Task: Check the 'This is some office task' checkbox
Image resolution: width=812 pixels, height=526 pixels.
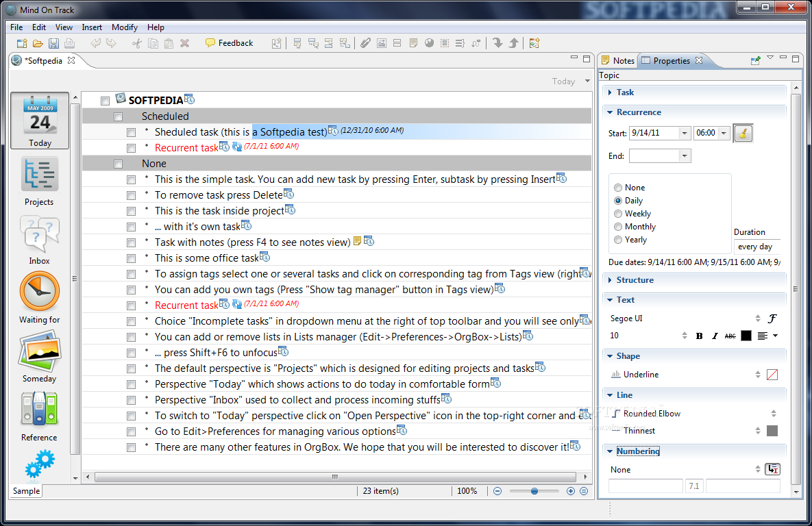Action: point(131,258)
